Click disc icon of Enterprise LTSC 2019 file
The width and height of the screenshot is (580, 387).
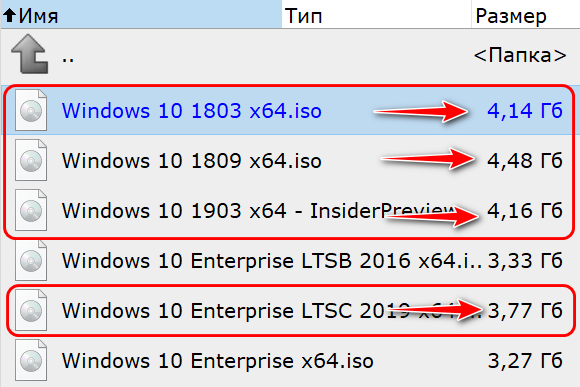(31, 310)
